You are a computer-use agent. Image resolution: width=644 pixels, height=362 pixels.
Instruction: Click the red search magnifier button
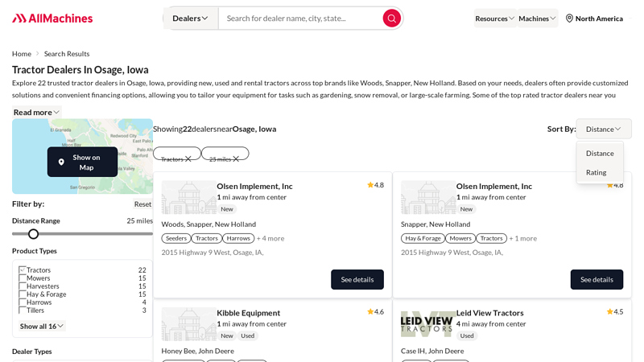point(391,18)
